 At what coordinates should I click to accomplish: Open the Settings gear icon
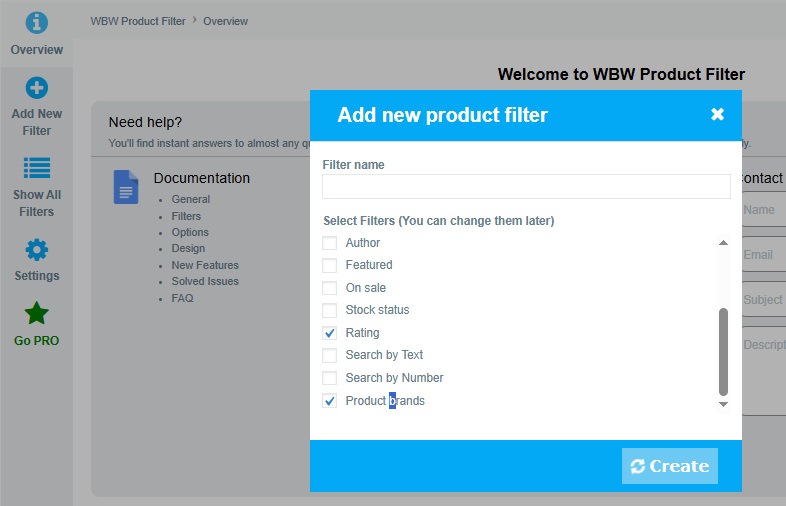tap(37, 249)
